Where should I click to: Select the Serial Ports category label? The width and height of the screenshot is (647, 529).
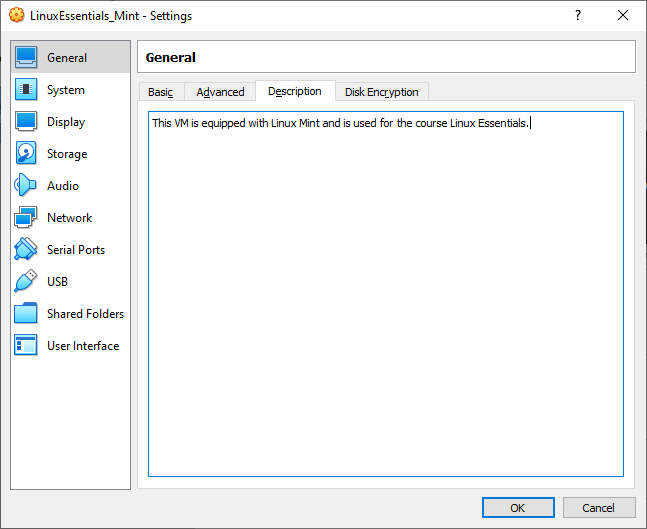76,250
